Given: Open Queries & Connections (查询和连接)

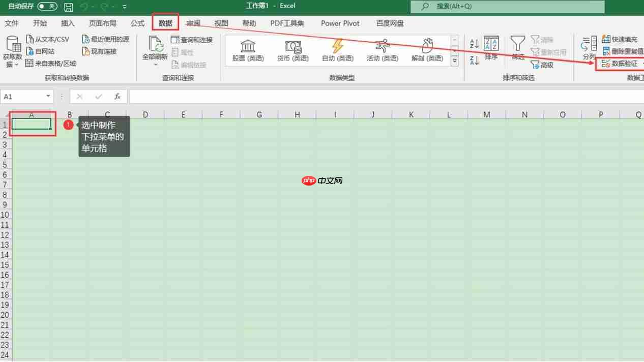Looking at the screenshot, I should tap(192, 40).
